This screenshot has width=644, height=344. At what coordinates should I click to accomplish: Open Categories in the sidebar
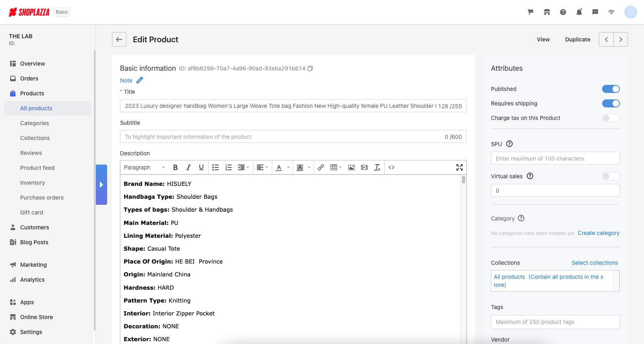(x=35, y=123)
